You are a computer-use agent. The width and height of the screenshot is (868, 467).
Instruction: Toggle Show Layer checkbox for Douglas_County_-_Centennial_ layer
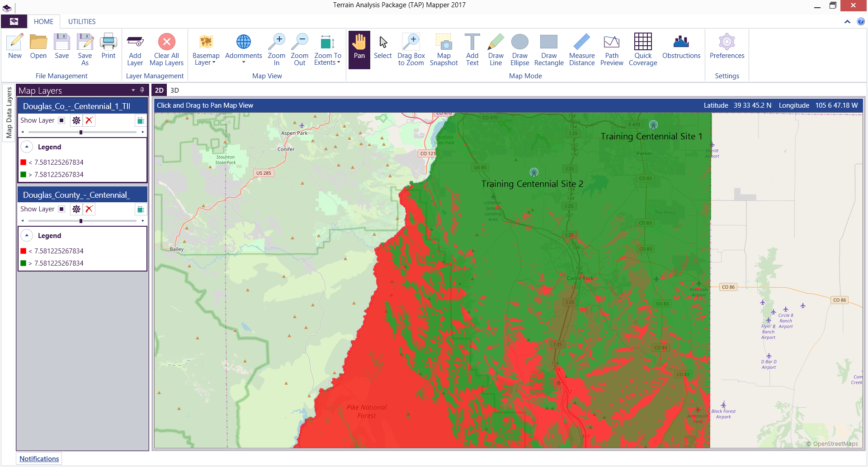pyautogui.click(x=62, y=209)
